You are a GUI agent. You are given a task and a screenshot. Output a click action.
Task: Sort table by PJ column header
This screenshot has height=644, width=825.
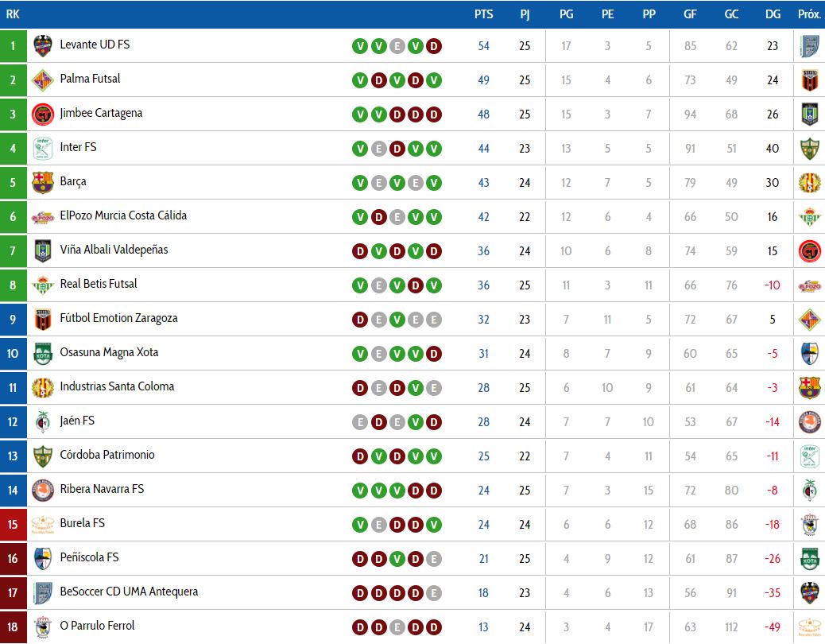[x=525, y=14]
